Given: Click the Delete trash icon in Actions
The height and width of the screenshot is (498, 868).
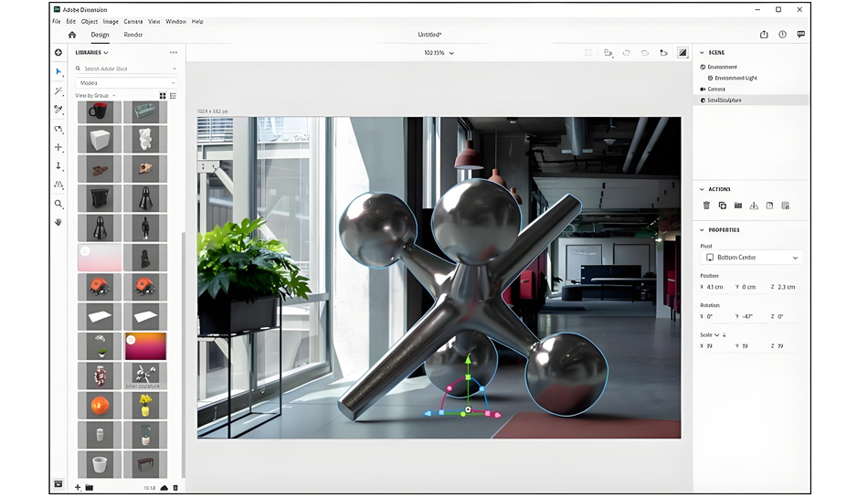Looking at the screenshot, I should 706,206.
